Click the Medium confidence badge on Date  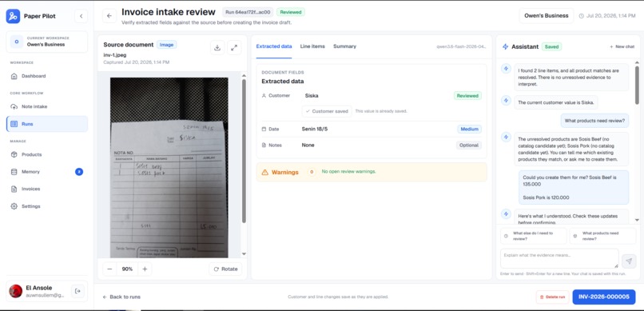coord(470,129)
